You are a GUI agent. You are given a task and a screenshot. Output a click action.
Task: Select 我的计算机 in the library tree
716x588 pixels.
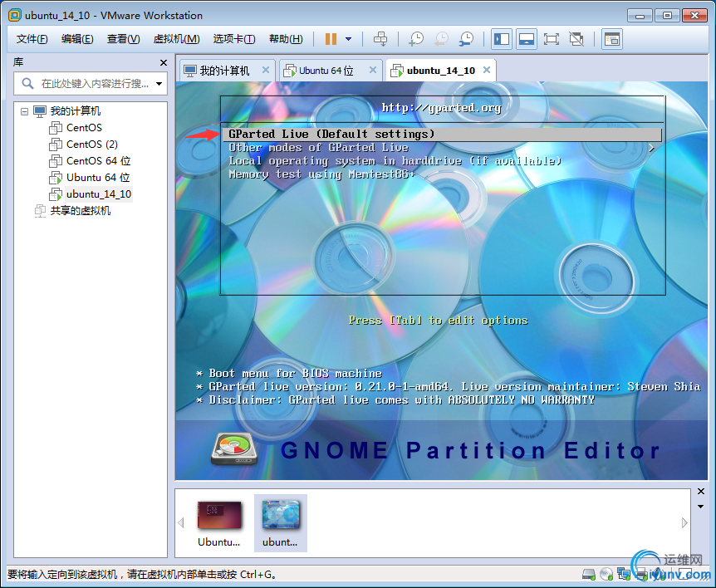tap(76, 111)
